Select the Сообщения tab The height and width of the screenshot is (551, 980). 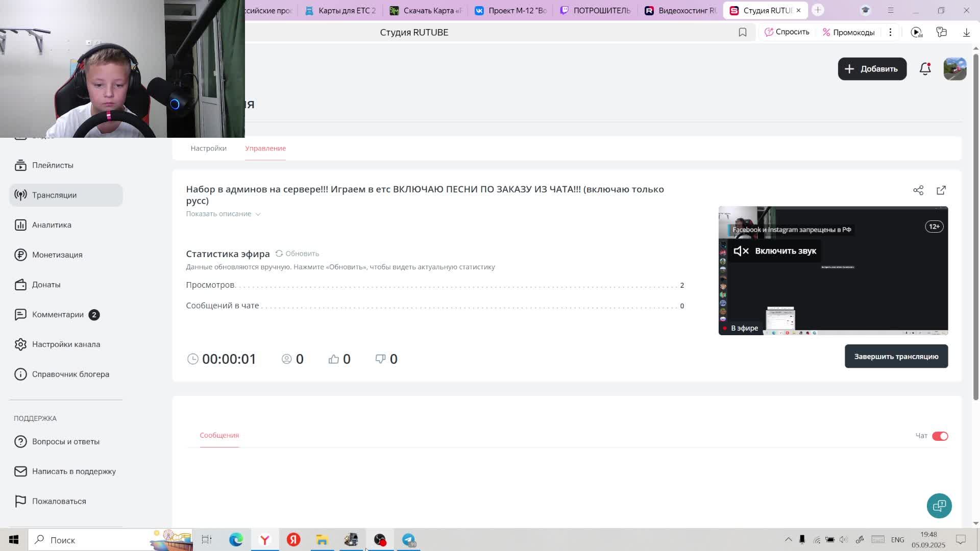[219, 435]
